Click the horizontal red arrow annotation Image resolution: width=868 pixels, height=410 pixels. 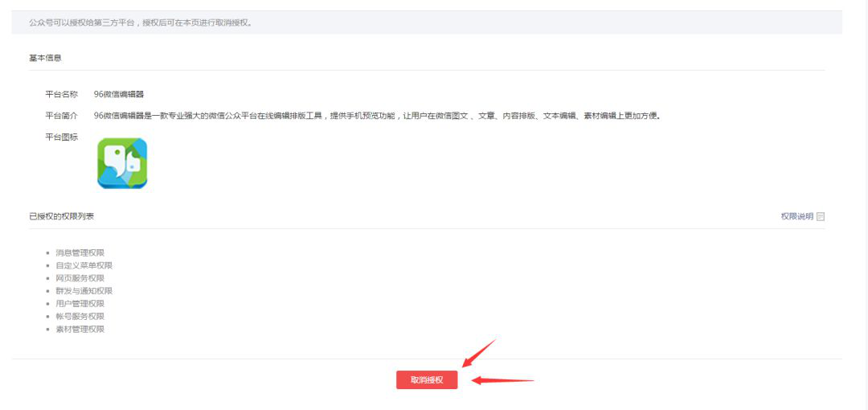tap(502, 380)
